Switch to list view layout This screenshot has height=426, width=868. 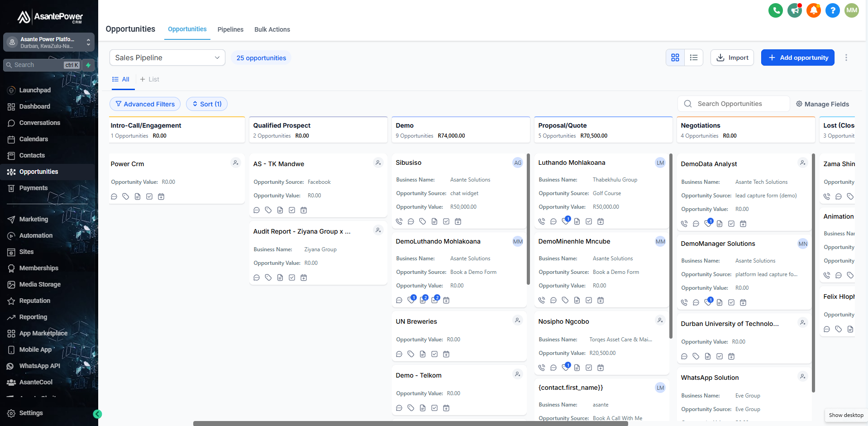click(x=693, y=57)
